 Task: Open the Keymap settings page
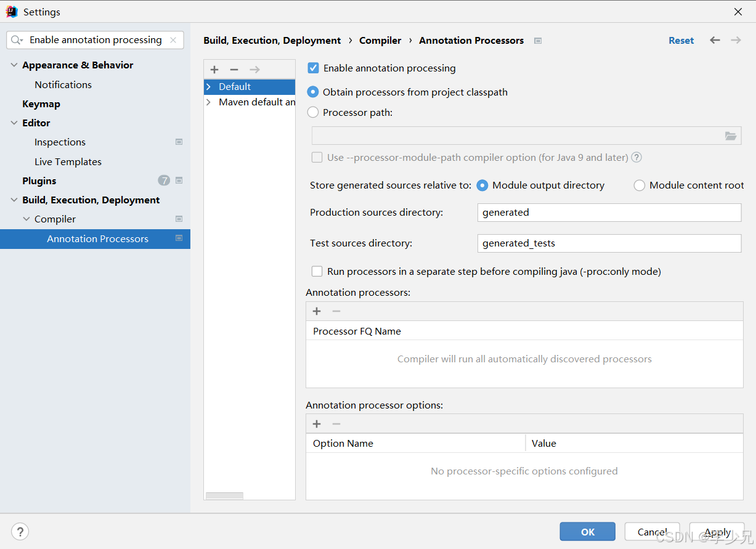click(x=41, y=104)
